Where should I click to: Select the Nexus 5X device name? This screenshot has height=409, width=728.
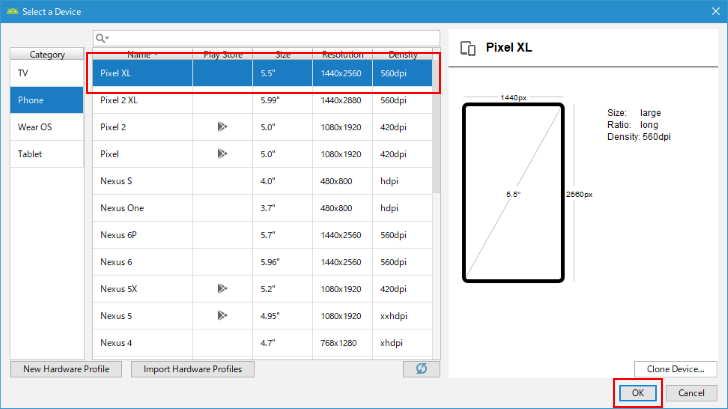pos(118,289)
